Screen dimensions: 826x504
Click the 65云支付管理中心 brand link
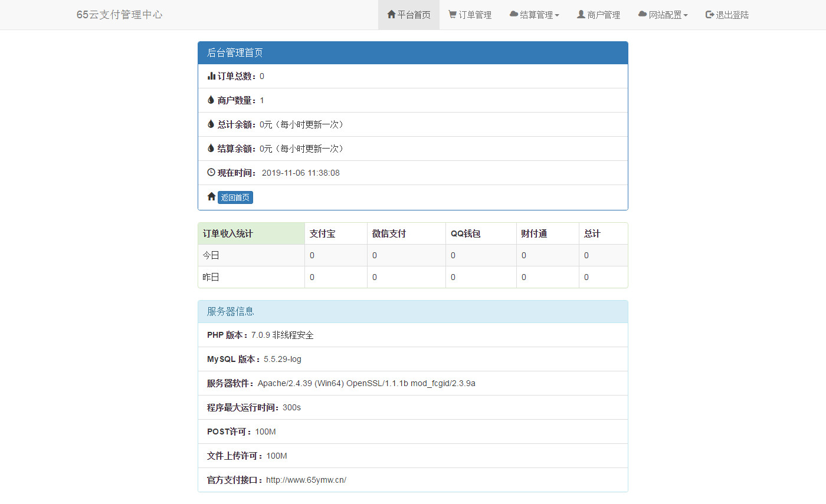pos(120,15)
